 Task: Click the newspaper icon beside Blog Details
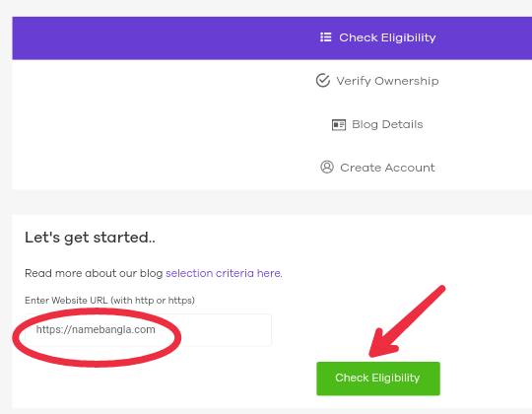point(339,124)
